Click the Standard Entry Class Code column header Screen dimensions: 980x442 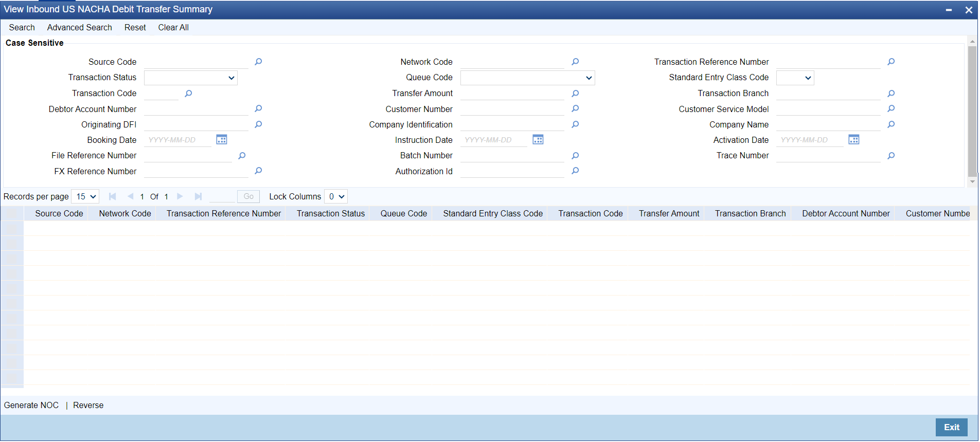493,213
